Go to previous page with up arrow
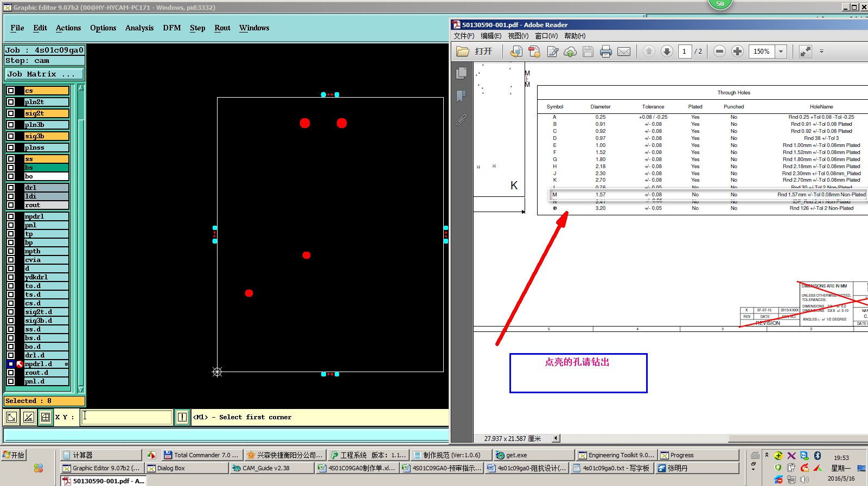 [649, 51]
